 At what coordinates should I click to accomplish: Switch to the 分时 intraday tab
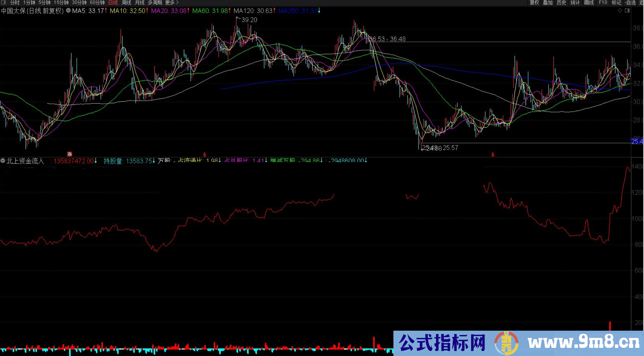pos(14,3)
